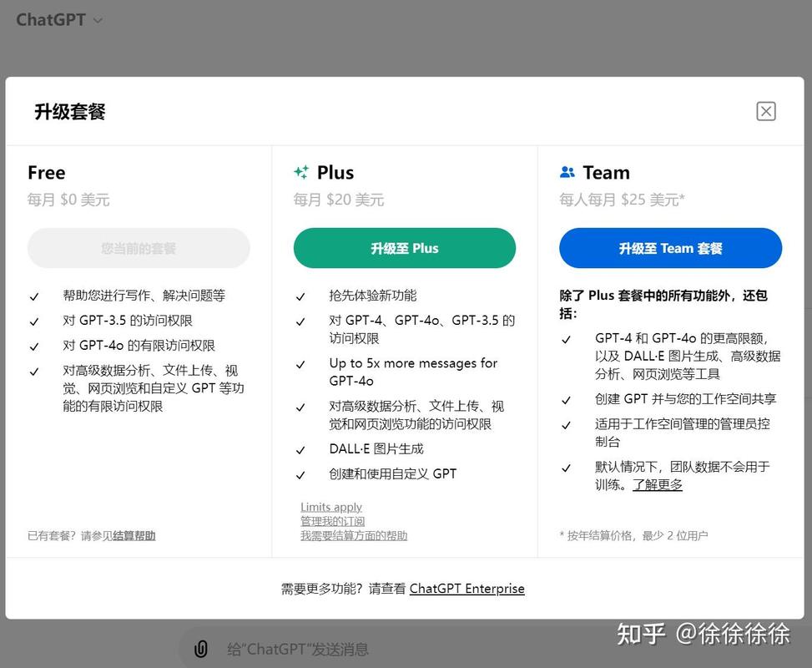Screen dimensions: 812x668
Task: Select the Plus plan heading
Action: click(x=335, y=173)
